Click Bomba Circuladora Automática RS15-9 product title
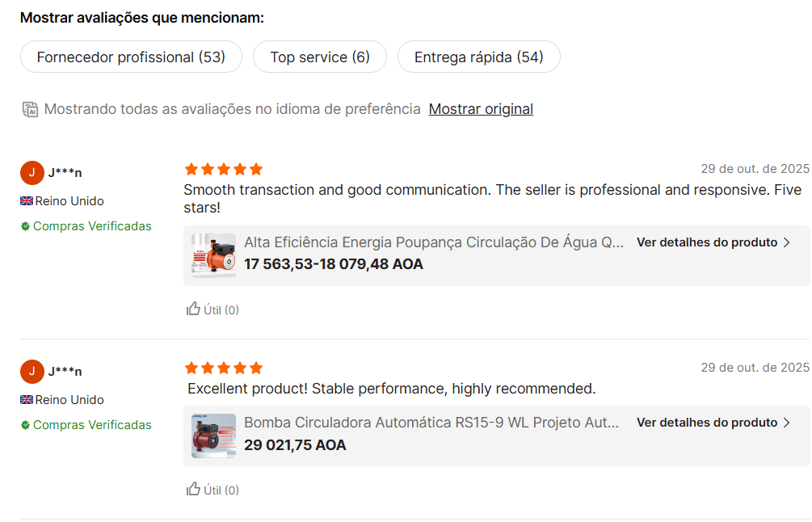The height and width of the screenshot is (522, 812). pyautogui.click(x=431, y=423)
